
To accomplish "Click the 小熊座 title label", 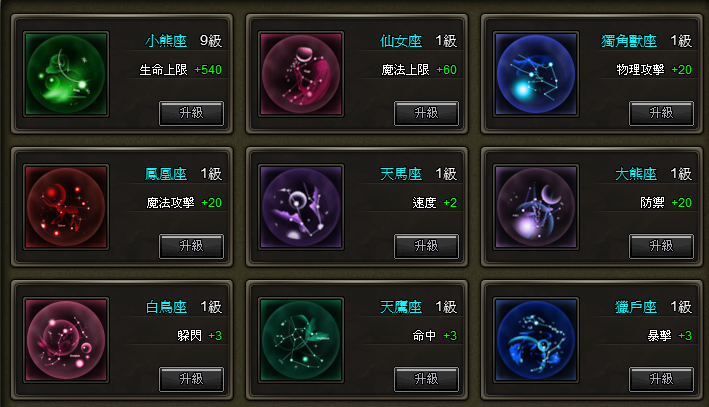I will 166,41.
